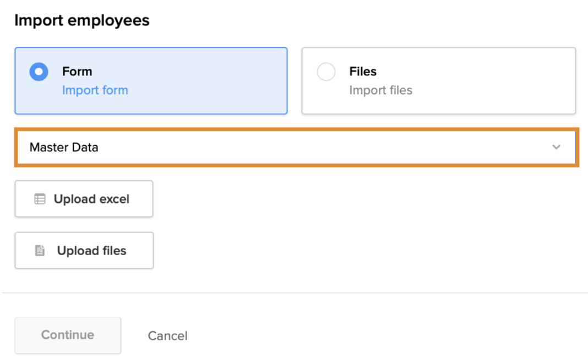Open the Master Data dropdown field
The width and height of the screenshot is (588, 364).
[296, 147]
